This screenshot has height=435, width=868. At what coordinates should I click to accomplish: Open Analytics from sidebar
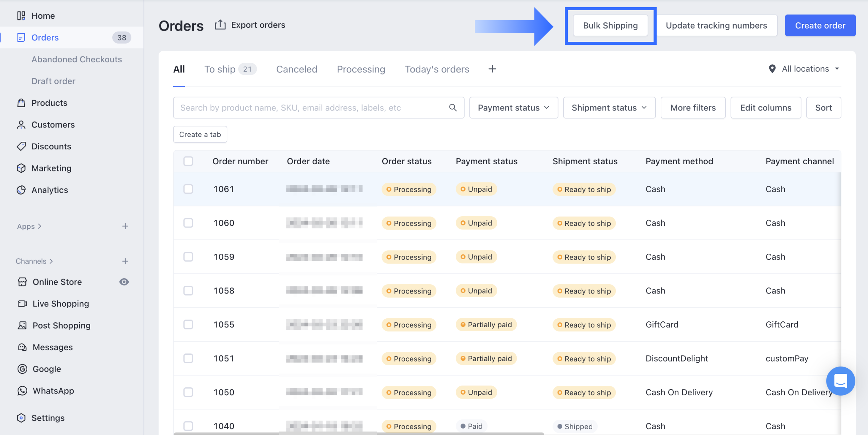click(50, 190)
